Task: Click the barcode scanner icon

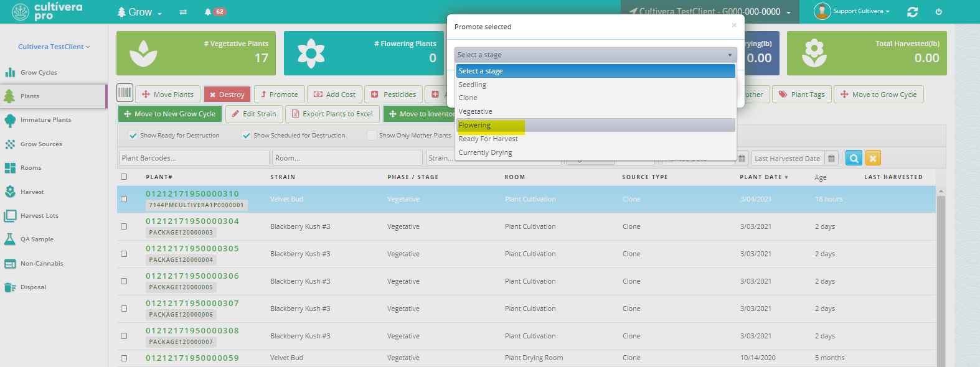Action: point(125,93)
